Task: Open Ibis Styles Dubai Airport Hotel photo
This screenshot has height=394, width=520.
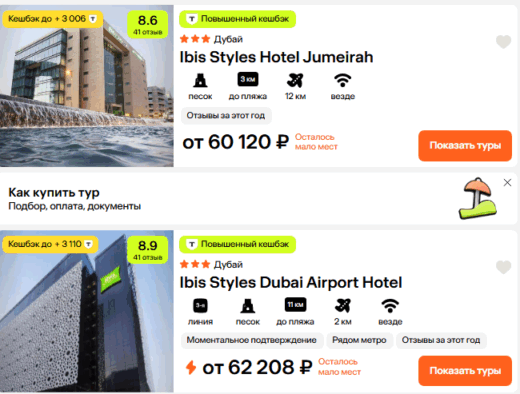Action: 87,311
